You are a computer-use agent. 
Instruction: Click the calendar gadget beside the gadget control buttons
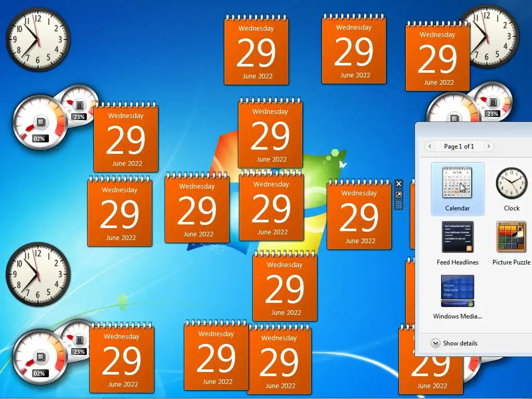359,215
